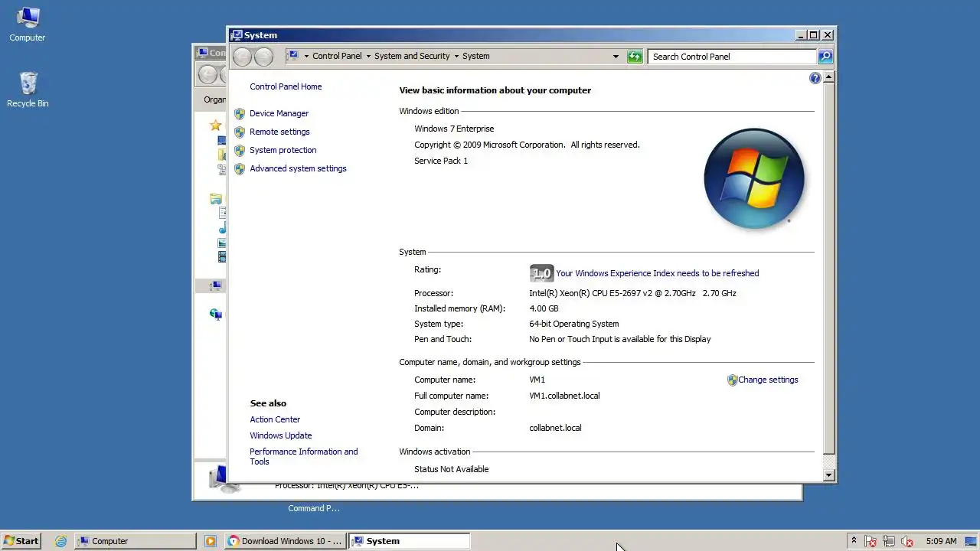980x551 pixels.
Task: Expand the dropdown arrow before System and Security
Action: click(x=368, y=57)
